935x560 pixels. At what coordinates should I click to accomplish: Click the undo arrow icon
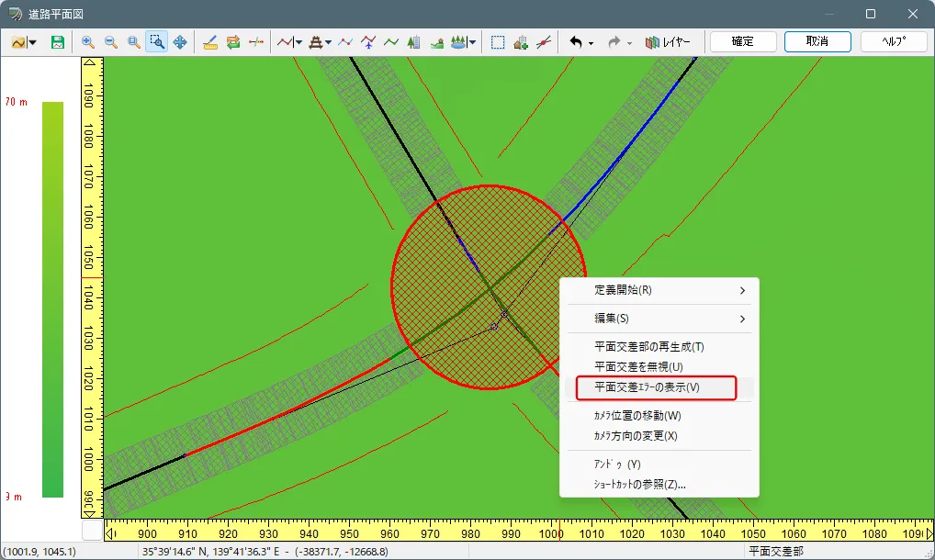tap(576, 42)
